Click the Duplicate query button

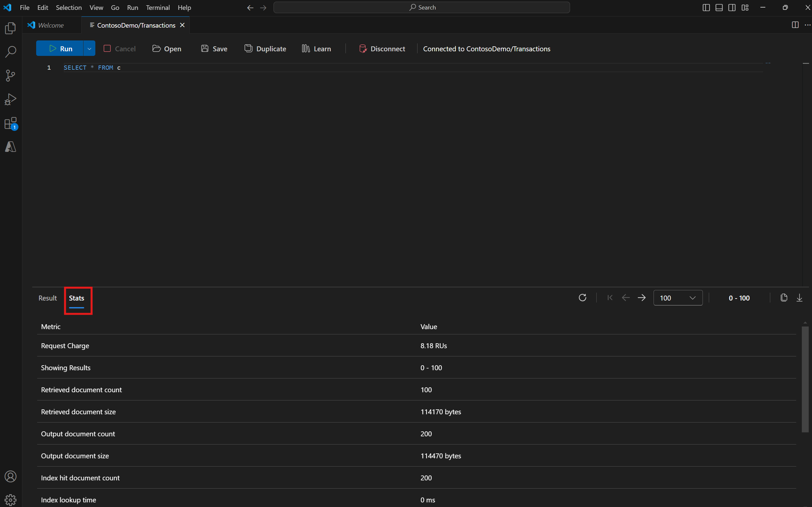(265, 49)
